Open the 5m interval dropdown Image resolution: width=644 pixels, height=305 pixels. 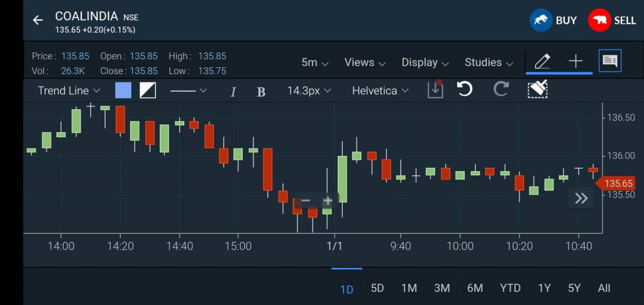point(315,62)
